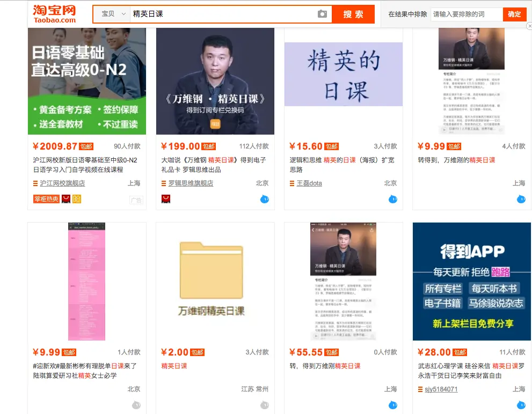Click Wangwang icon on sjy5184071 card
This screenshot has width=532, height=414.
point(521,405)
